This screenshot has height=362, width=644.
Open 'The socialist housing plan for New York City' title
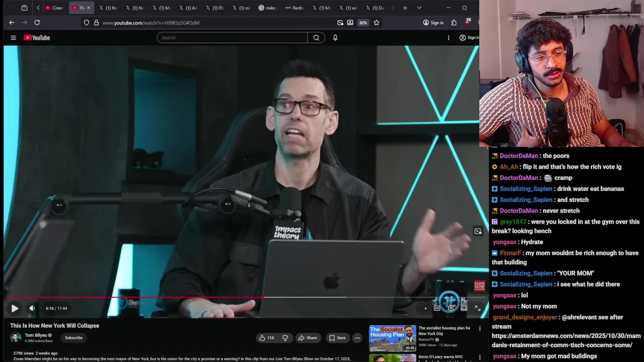444,331
